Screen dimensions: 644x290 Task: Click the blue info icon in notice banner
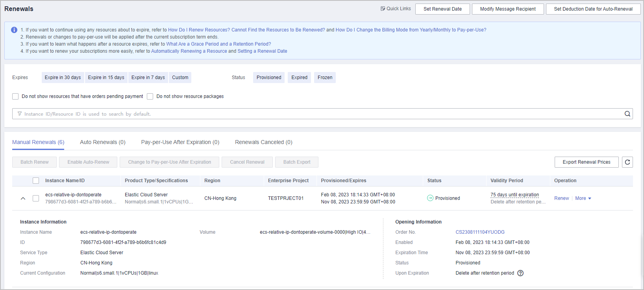14,30
